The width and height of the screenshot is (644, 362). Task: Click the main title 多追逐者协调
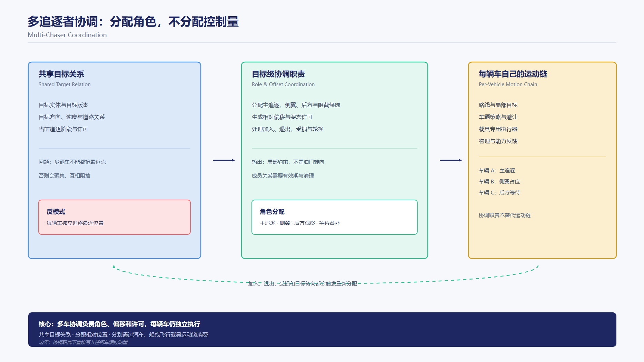click(63, 21)
